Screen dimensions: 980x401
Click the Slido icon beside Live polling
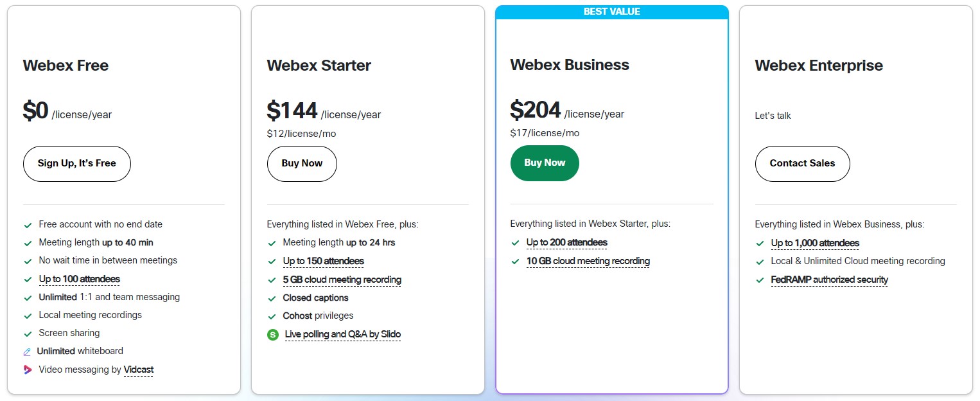(x=273, y=335)
